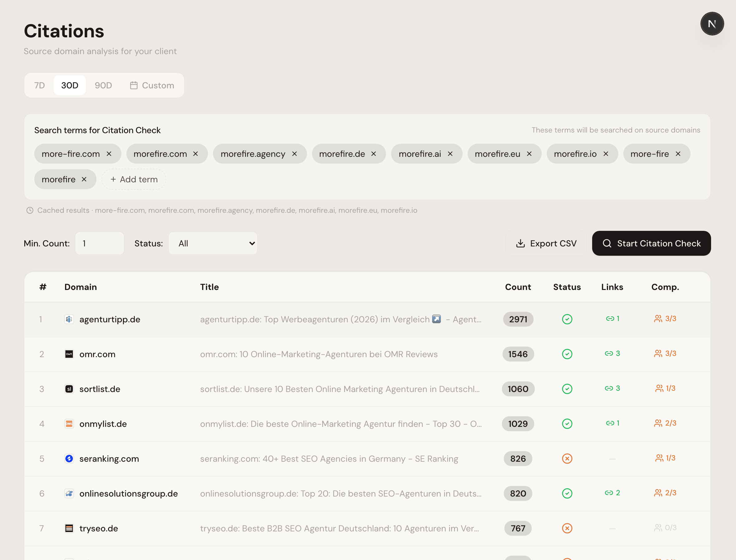The width and height of the screenshot is (736, 560).
Task: Click the 1546 count badge
Action: (518, 354)
